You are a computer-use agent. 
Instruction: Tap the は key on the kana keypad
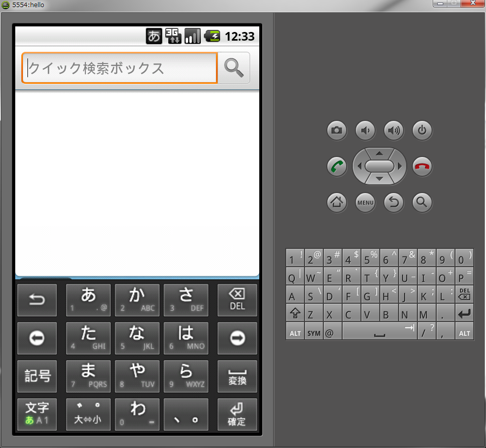pos(186,338)
